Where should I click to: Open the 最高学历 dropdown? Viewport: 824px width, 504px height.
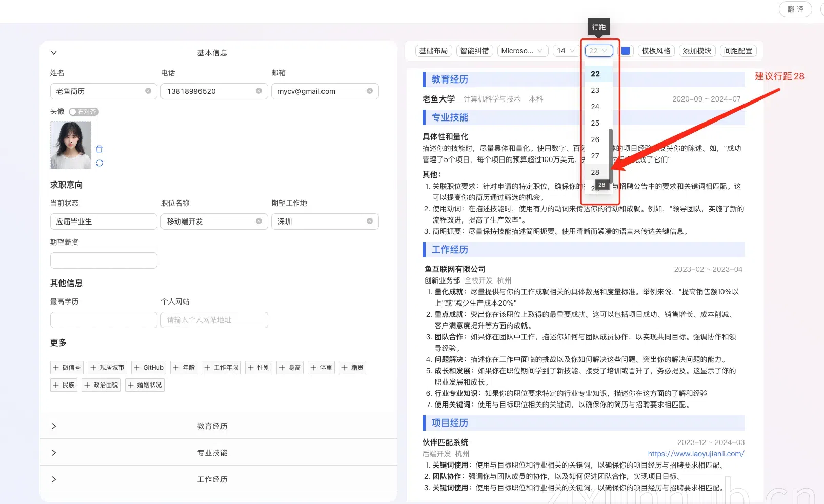(x=104, y=320)
